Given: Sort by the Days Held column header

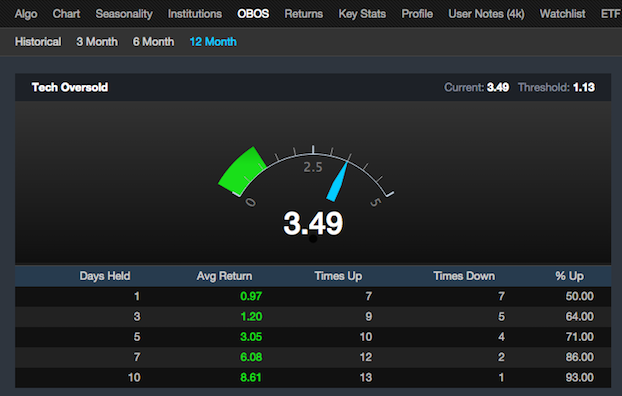Looking at the screenshot, I should click(x=105, y=276).
